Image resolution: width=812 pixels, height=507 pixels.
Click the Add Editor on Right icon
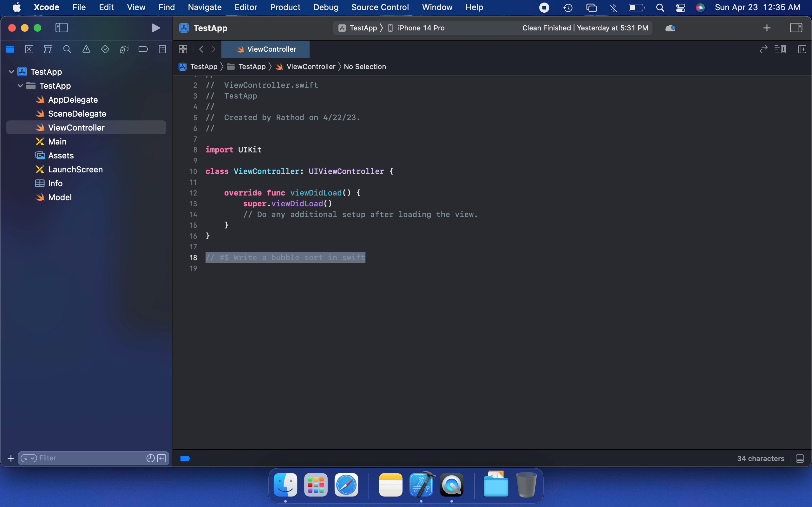[x=802, y=49]
